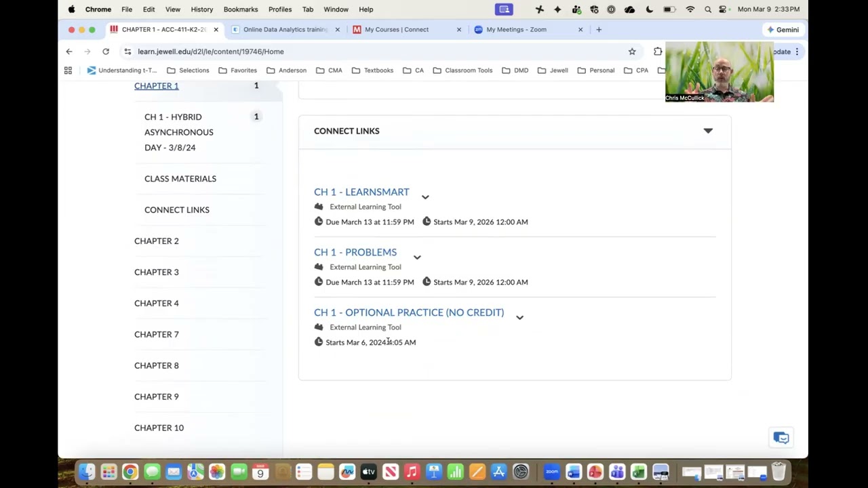Reload the current page
Viewport: 868px width, 488px height.
(x=106, y=52)
